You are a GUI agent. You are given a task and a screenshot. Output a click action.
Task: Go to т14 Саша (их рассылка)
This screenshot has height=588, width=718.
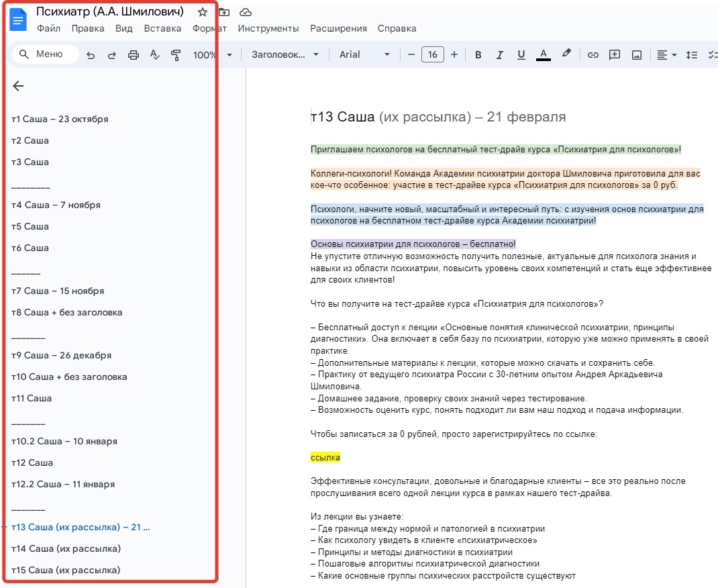click(x=66, y=548)
